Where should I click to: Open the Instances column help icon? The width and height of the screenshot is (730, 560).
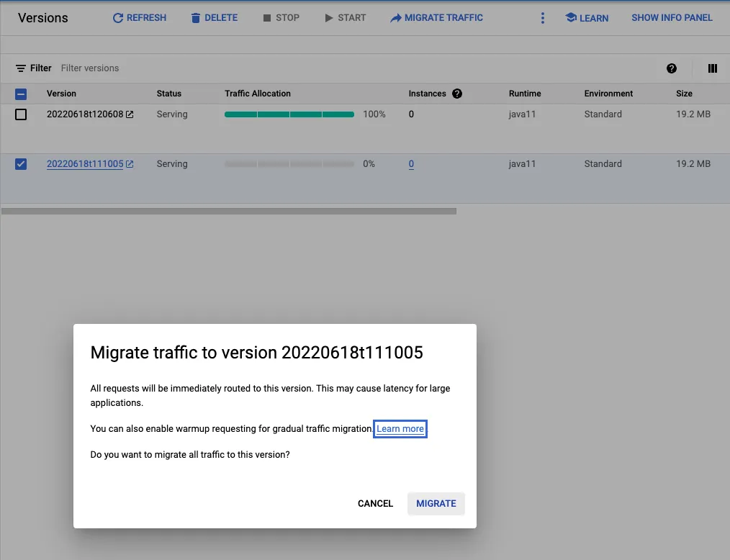coord(458,93)
